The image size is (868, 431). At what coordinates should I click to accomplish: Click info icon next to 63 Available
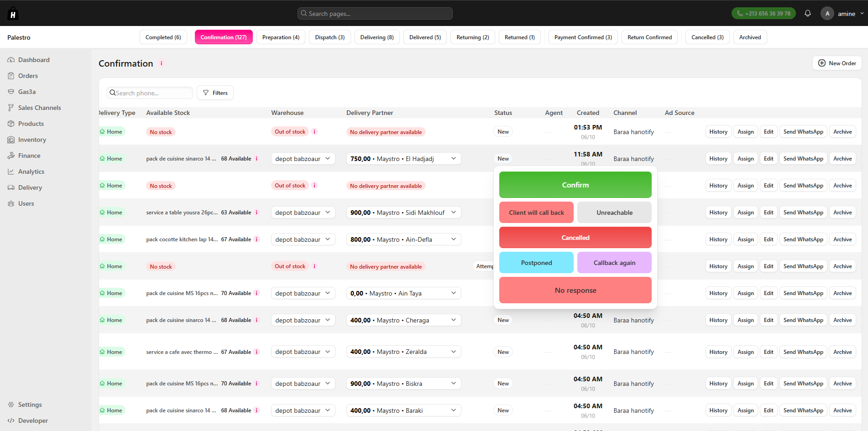(256, 213)
